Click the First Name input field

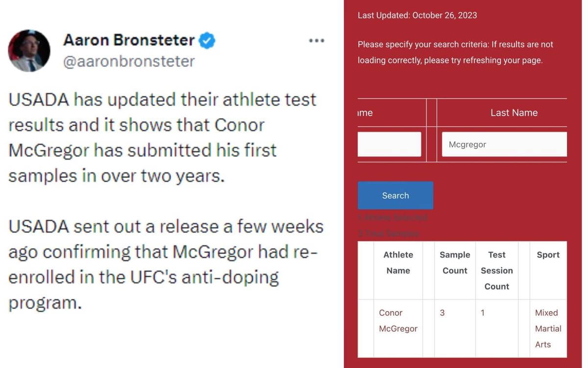[x=390, y=144]
